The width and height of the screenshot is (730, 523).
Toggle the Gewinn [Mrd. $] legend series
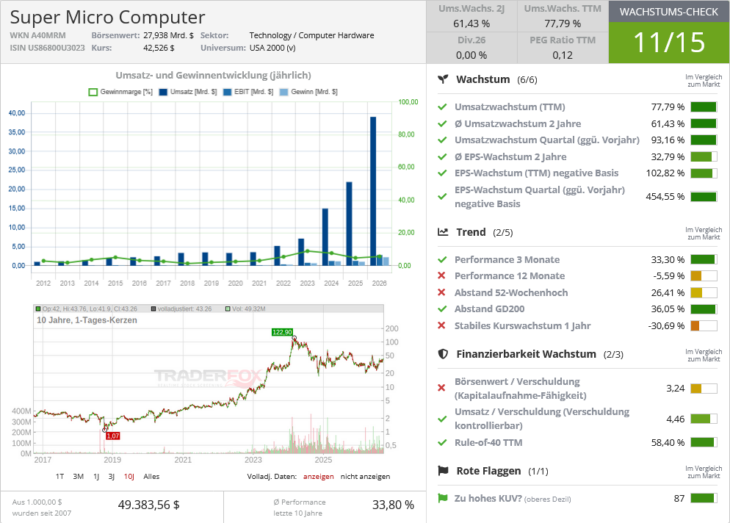(x=309, y=92)
